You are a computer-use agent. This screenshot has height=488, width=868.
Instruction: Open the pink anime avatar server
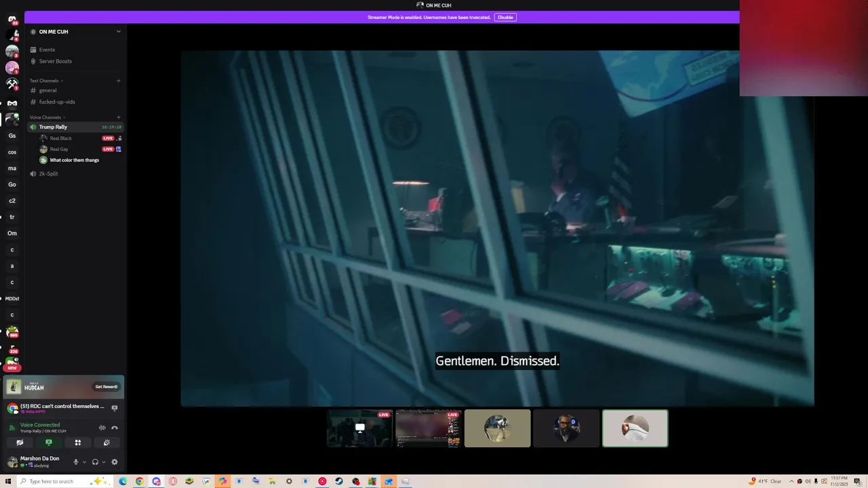(12, 67)
